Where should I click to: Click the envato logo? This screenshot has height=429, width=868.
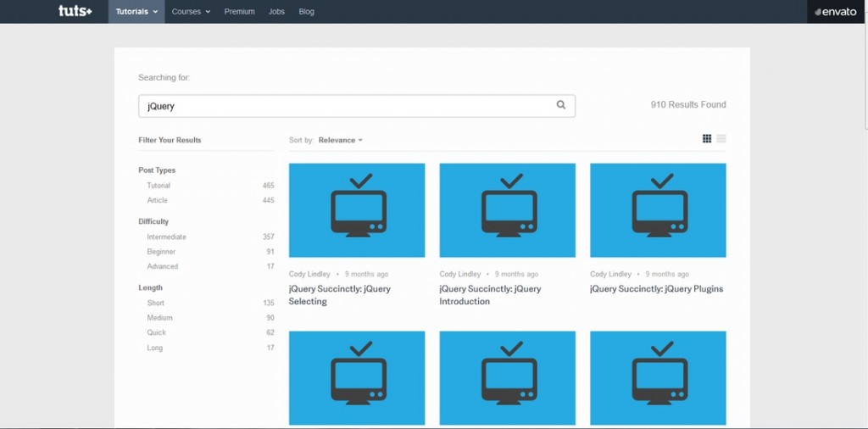(x=836, y=12)
